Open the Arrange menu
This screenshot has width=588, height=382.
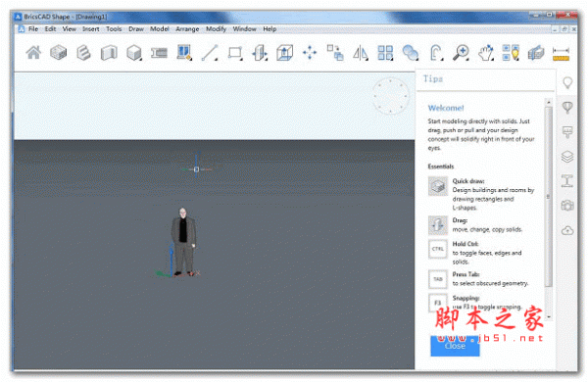[x=187, y=28]
